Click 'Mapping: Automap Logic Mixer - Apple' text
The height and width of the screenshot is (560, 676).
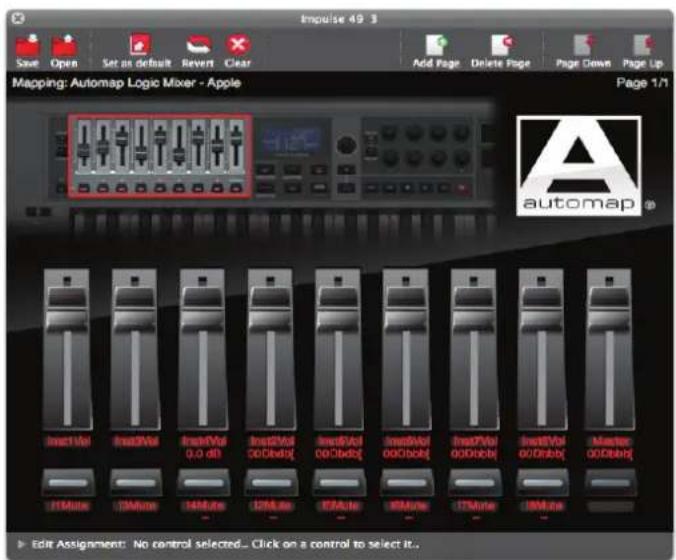coord(126,83)
